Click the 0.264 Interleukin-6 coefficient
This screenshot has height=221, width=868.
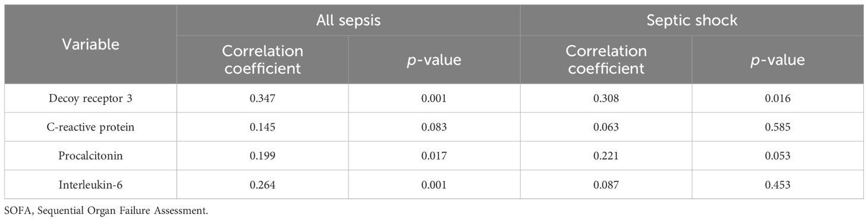[x=262, y=185]
